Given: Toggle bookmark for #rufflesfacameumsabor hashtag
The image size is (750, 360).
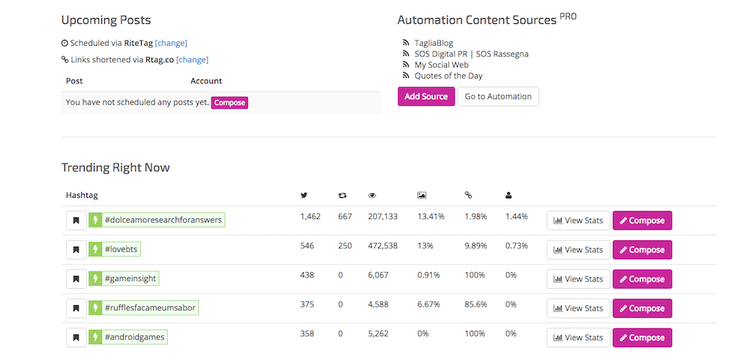Looking at the screenshot, I should coord(76,308).
